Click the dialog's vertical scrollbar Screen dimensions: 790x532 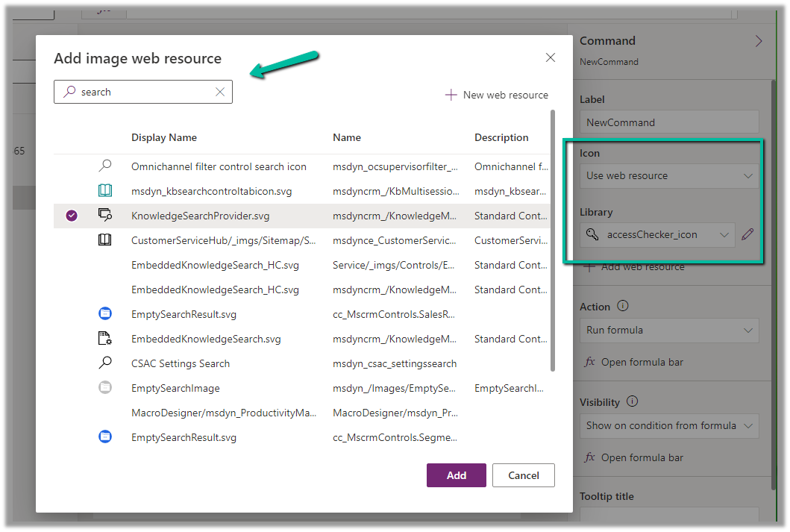pos(553,239)
